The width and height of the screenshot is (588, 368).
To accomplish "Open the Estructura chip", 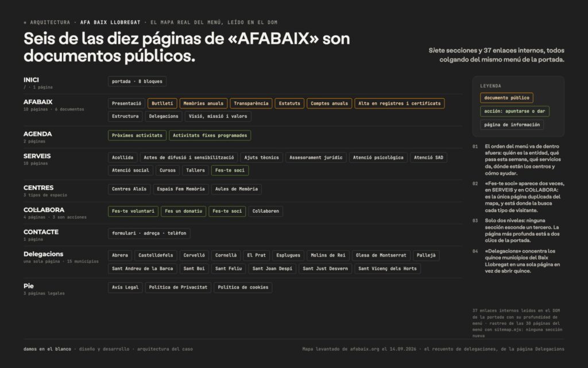I will tap(125, 116).
